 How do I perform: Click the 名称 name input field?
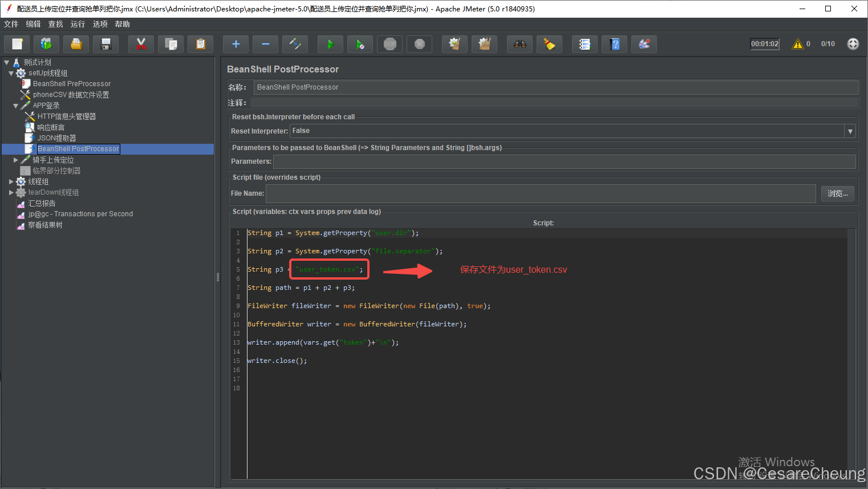pos(556,87)
